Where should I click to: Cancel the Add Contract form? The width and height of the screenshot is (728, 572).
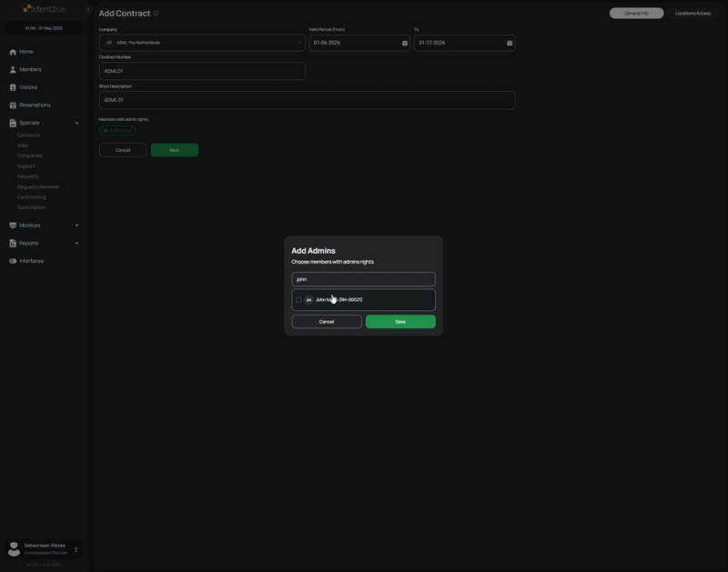123,150
